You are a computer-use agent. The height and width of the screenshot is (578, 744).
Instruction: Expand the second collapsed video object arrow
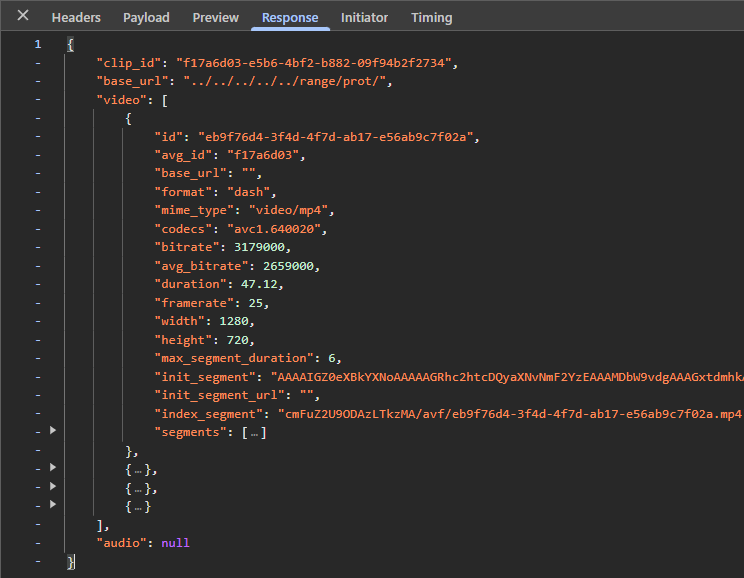[x=53, y=487]
